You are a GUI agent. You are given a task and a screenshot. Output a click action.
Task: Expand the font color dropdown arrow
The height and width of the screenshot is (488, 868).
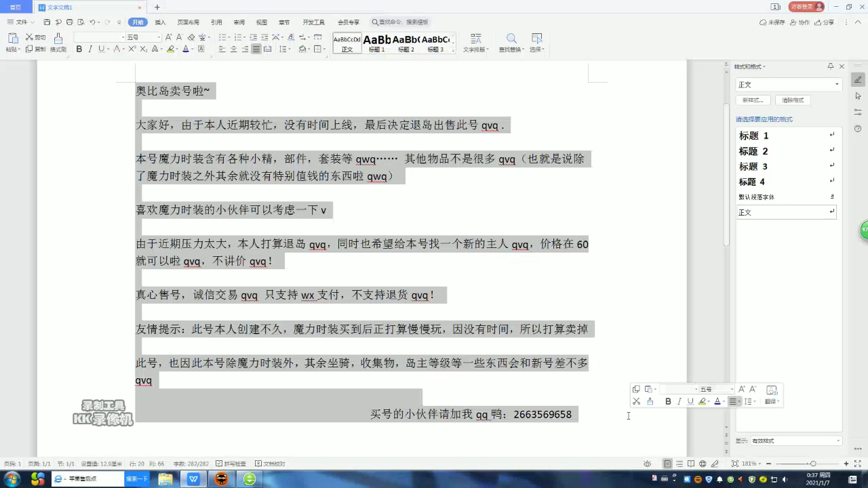pos(192,48)
